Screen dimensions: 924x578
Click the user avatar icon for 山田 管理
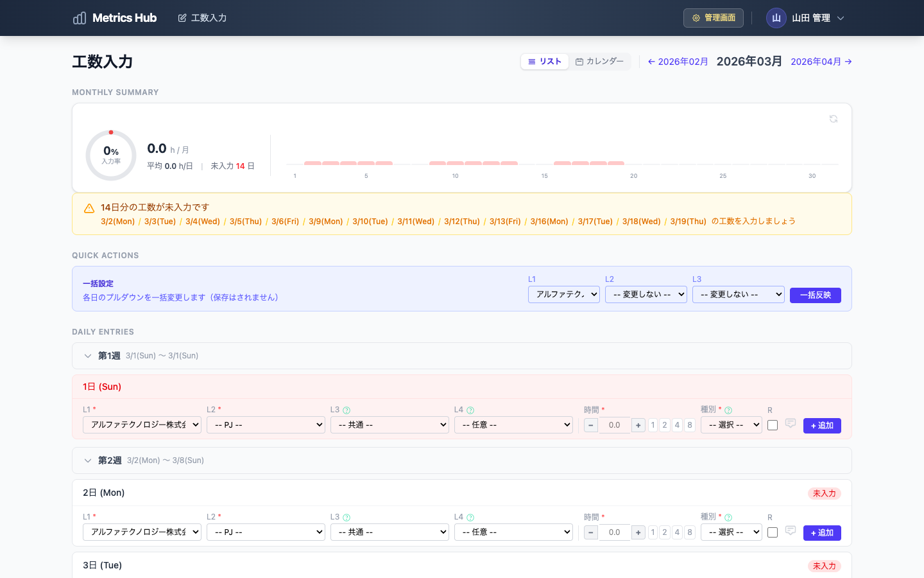[776, 18]
